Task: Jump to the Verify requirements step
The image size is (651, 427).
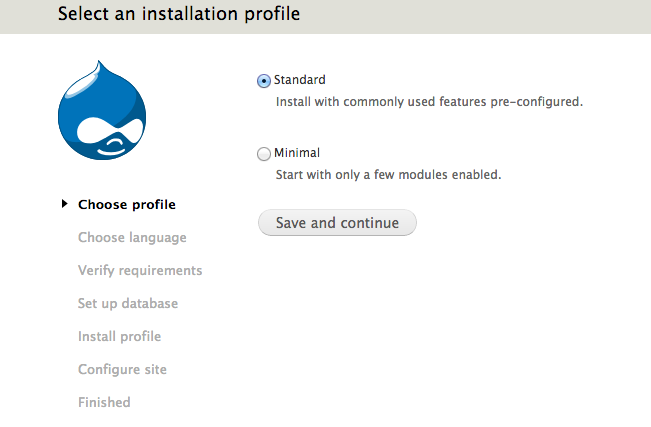Action: click(x=140, y=271)
